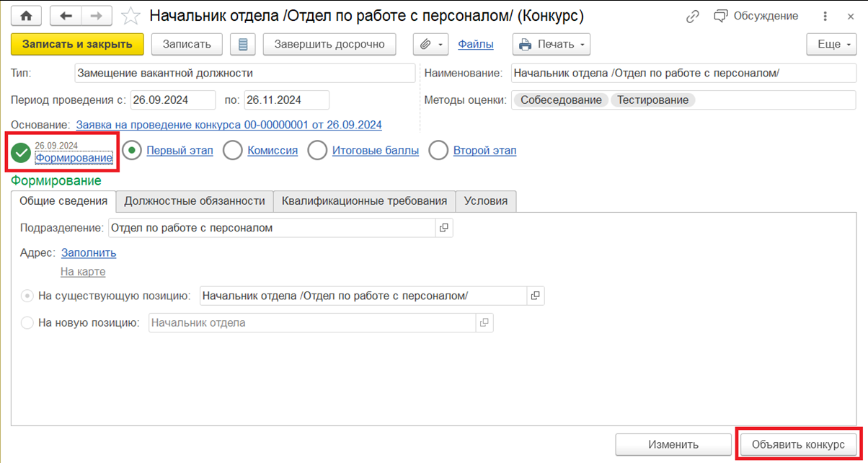Open existing position field selection button
Screen dimensions: 868x463
[x=535, y=296]
